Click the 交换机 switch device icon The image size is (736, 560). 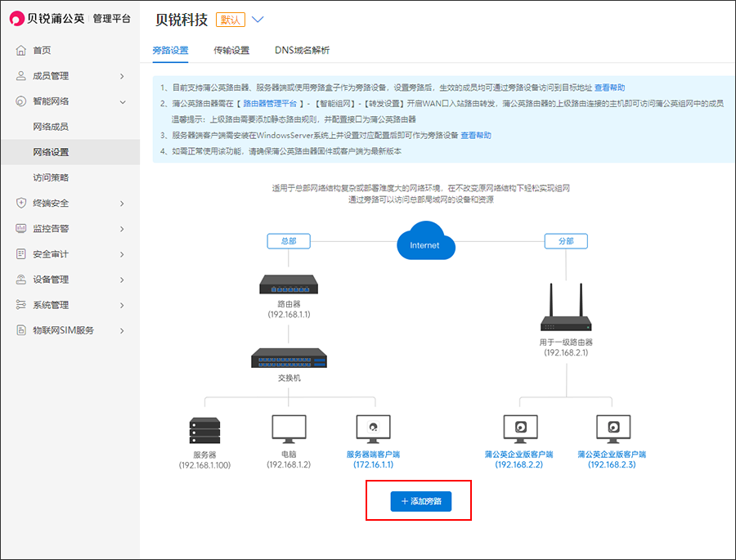pyautogui.click(x=289, y=358)
